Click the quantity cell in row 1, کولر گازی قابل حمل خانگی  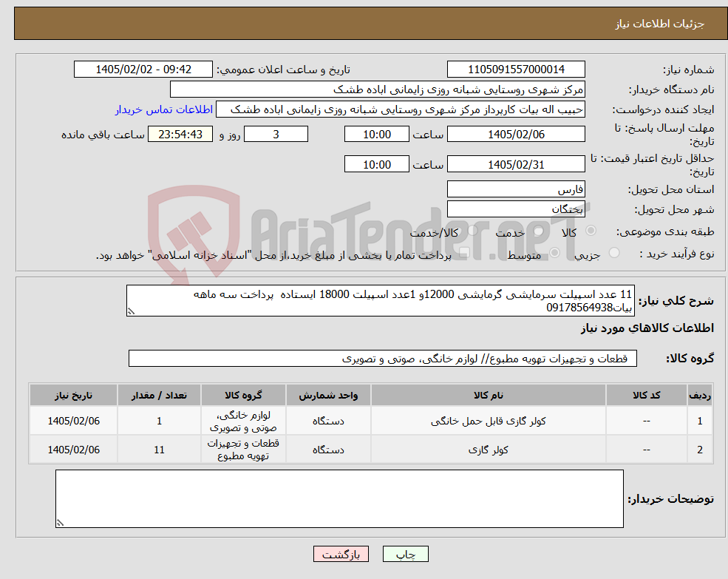[159, 421]
